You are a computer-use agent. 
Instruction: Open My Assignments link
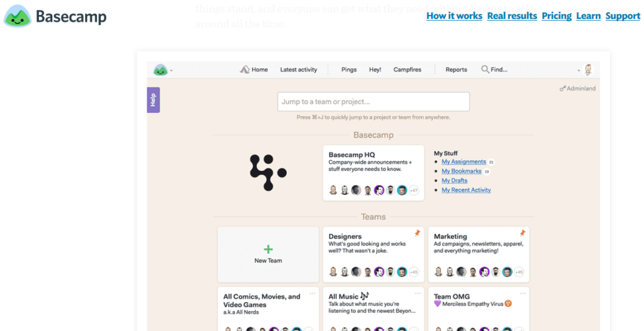coord(464,161)
